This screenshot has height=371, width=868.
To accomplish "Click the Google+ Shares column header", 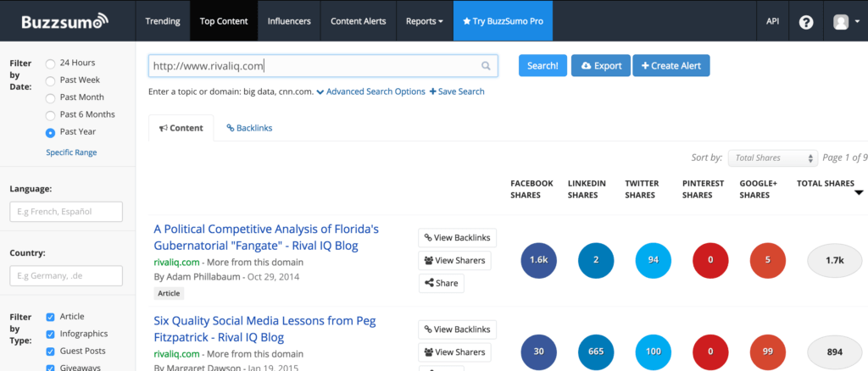I will (757, 189).
